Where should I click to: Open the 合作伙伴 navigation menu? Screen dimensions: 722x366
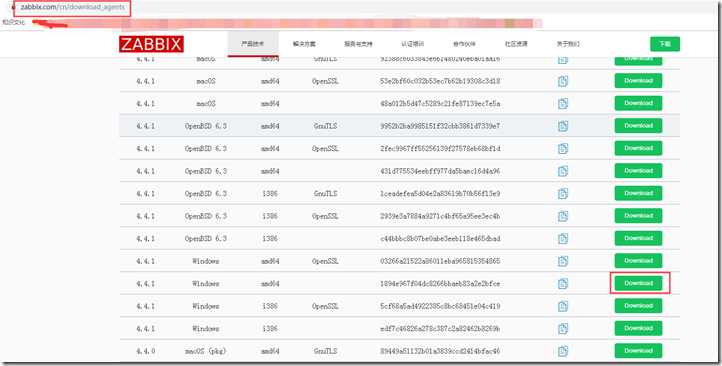[x=464, y=44]
